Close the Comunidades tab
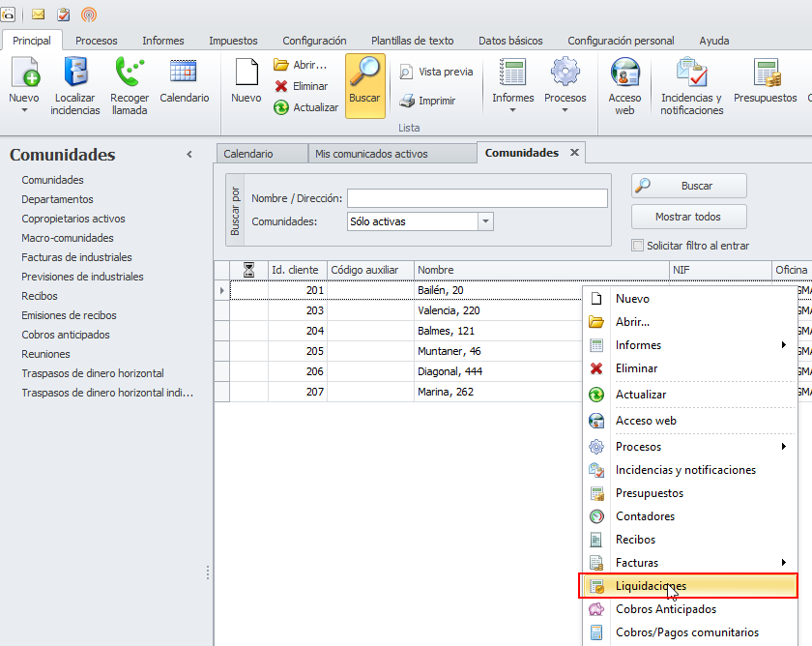812x646 pixels. tap(574, 153)
